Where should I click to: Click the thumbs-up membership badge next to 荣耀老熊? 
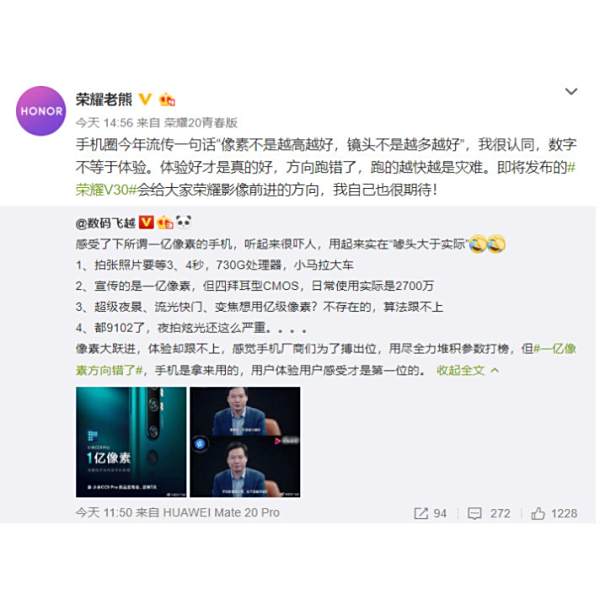point(167,100)
